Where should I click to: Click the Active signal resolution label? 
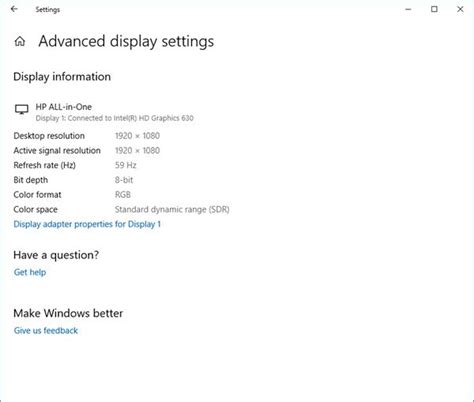tap(57, 150)
